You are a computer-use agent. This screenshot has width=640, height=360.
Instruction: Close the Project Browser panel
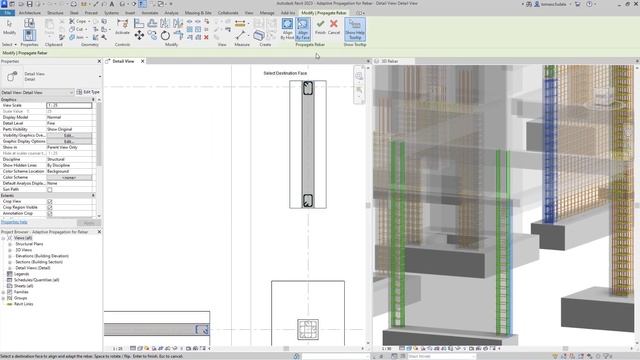(99, 232)
